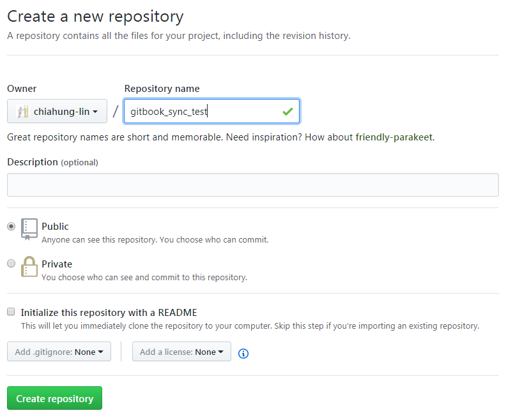This screenshot has height=420, width=513.
Task: Click the owner avatar image
Action: [23, 112]
